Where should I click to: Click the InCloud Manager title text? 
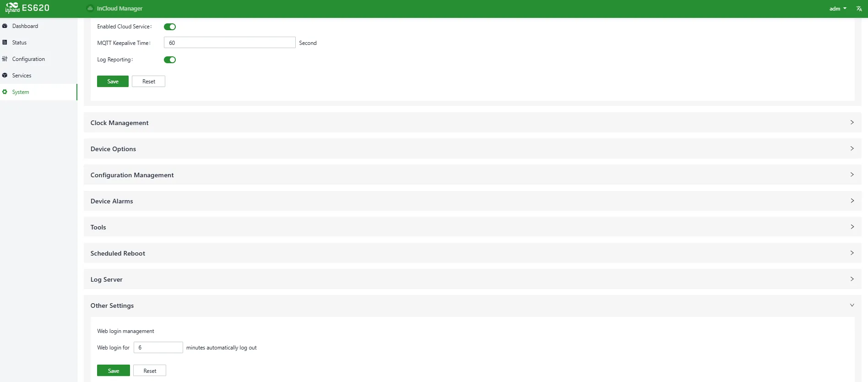119,9
